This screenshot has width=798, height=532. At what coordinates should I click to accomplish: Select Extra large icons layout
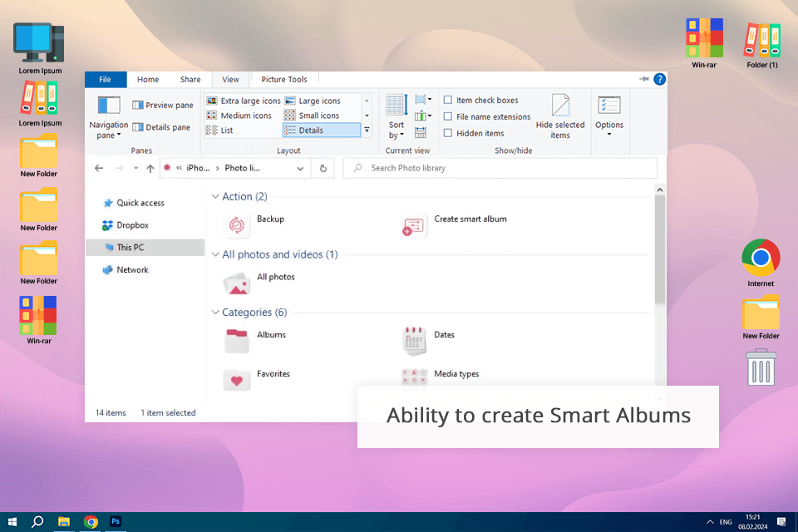244,101
